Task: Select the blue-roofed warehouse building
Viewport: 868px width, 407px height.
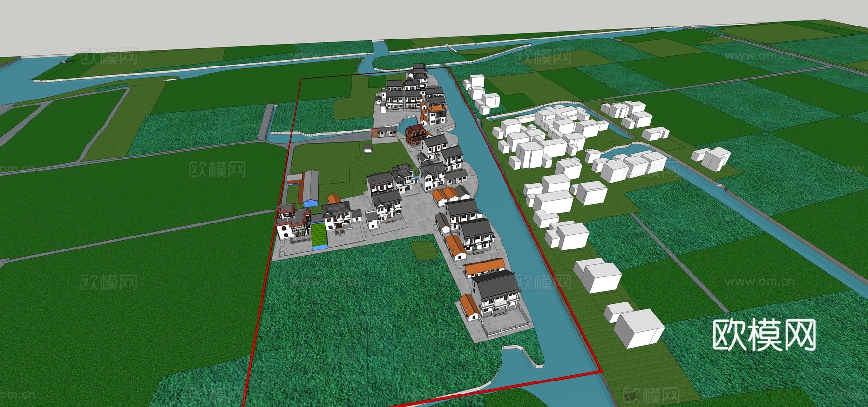Action: (308, 188)
